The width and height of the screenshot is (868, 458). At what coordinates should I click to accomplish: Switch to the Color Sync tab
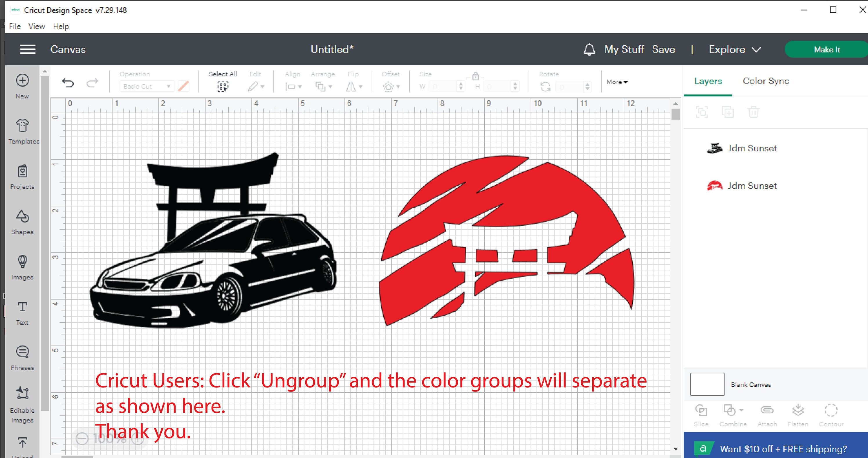[766, 81]
